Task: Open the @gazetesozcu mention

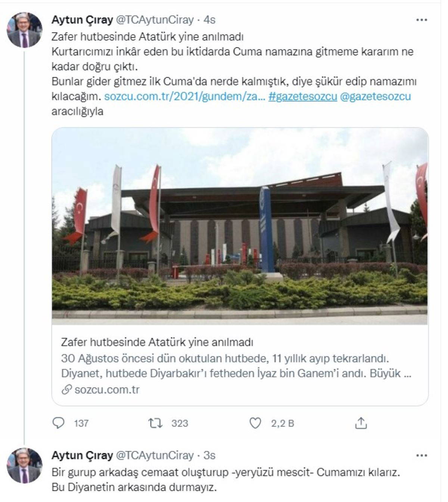Action: pos(376,96)
